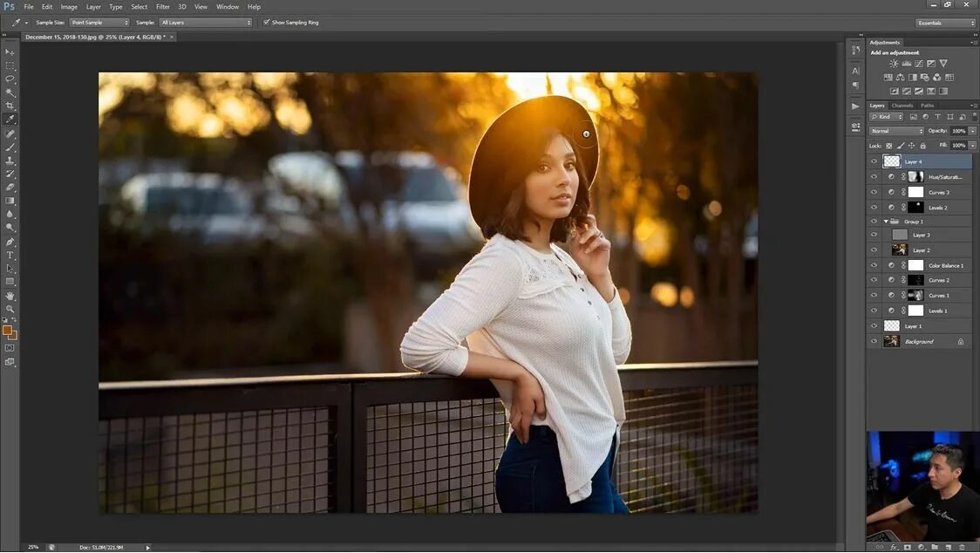Select the Curves 2 layer
Screen dimensions: 980x553
[926, 280]
